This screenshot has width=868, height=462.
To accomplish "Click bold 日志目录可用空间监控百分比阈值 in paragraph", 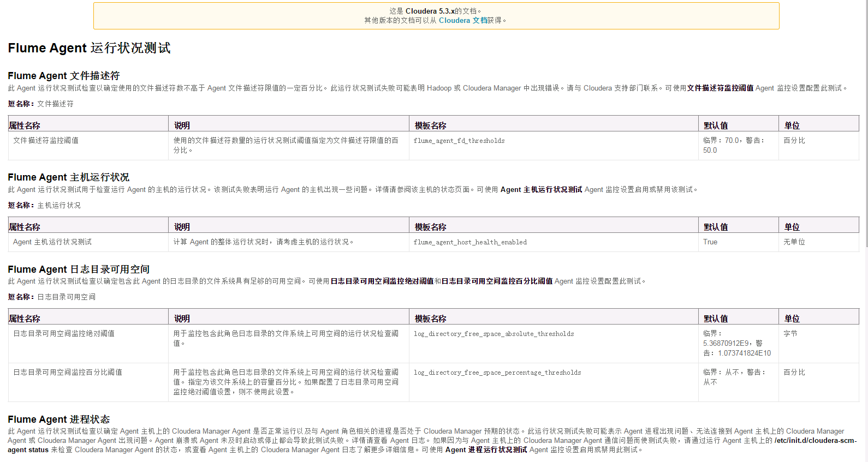I will (497, 281).
